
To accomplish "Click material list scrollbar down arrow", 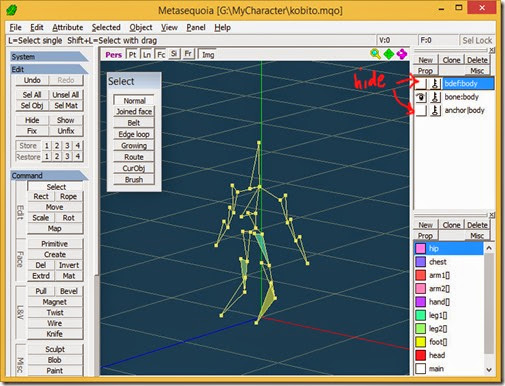I will (x=489, y=369).
